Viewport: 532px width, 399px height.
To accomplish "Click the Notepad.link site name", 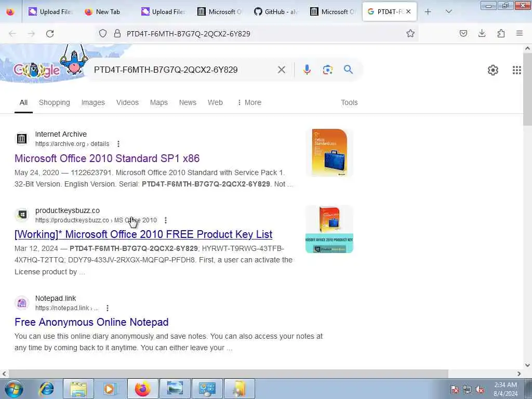I will click(56, 298).
